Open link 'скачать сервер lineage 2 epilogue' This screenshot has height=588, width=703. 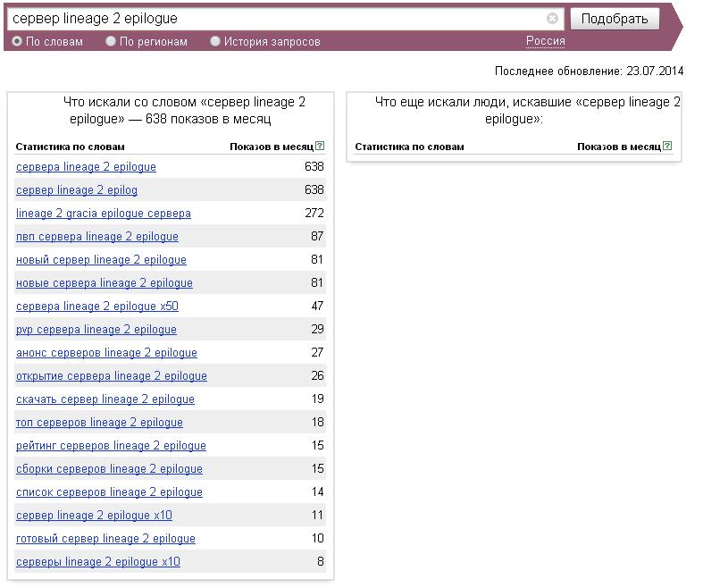(x=105, y=399)
